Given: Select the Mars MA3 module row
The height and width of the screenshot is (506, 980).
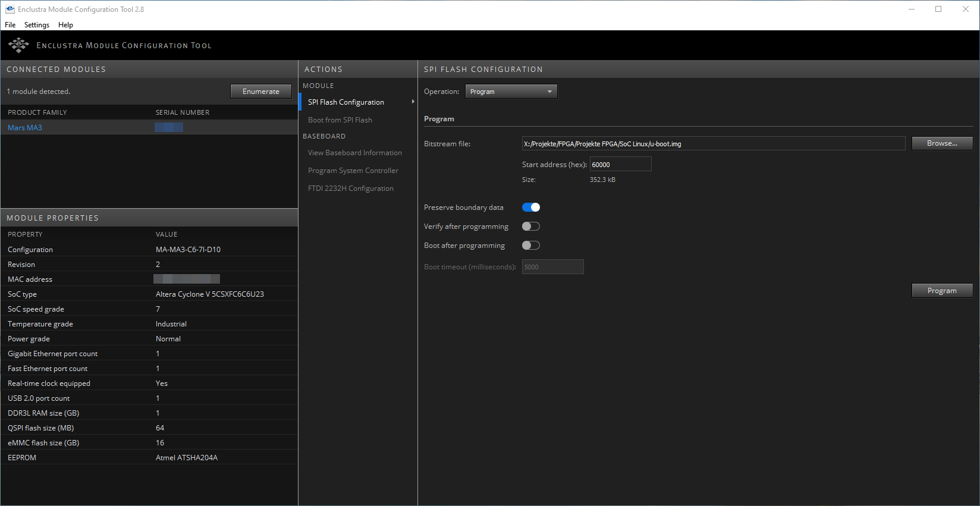Looking at the screenshot, I should tap(149, 127).
